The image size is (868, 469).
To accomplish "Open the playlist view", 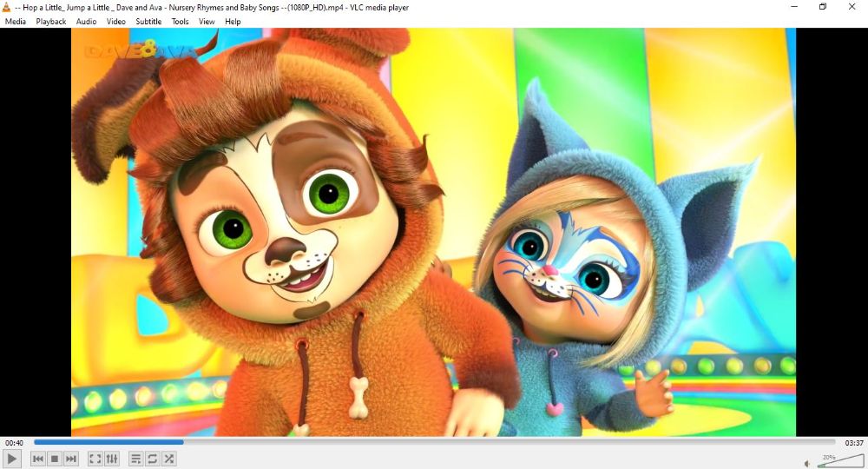I will (x=135, y=459).
